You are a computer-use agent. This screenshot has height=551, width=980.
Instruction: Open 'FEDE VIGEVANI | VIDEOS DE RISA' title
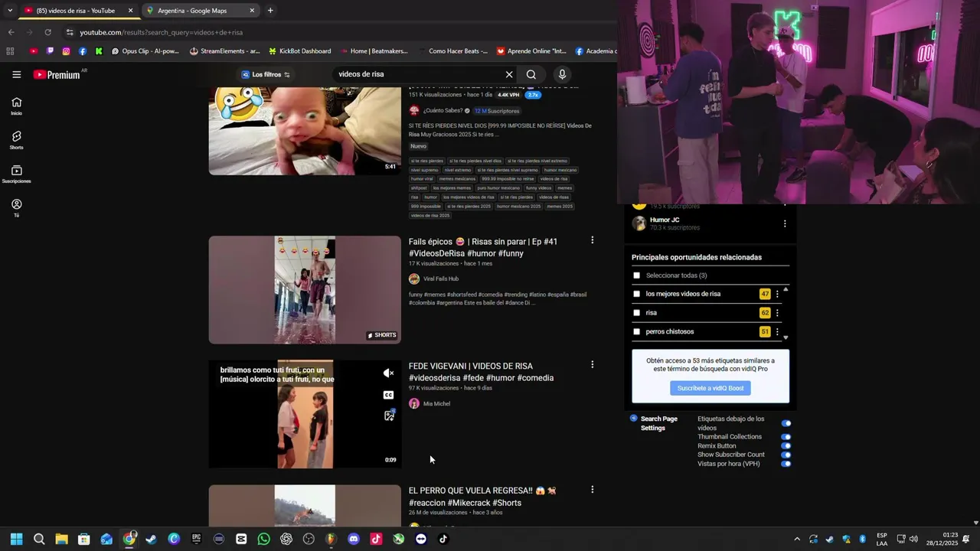(x=481, y=372)
